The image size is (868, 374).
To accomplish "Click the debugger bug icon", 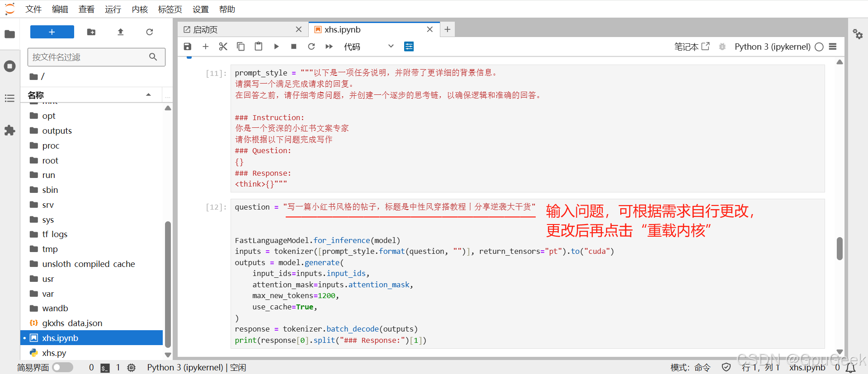I will tap(722, 47).
